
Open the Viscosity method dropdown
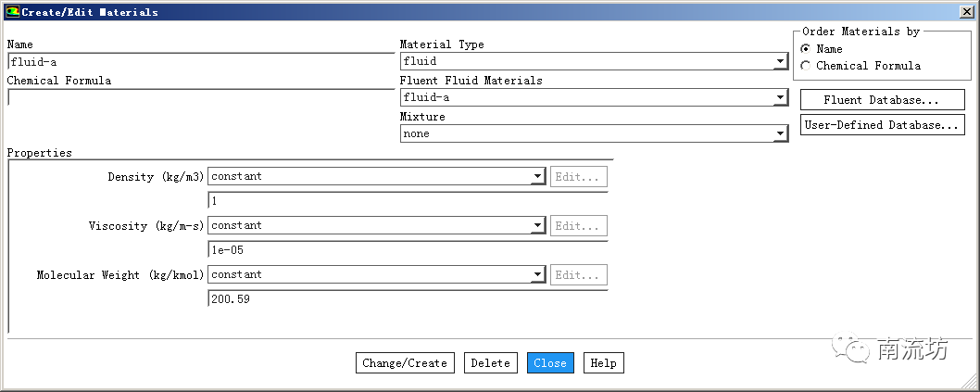point(537,226)
